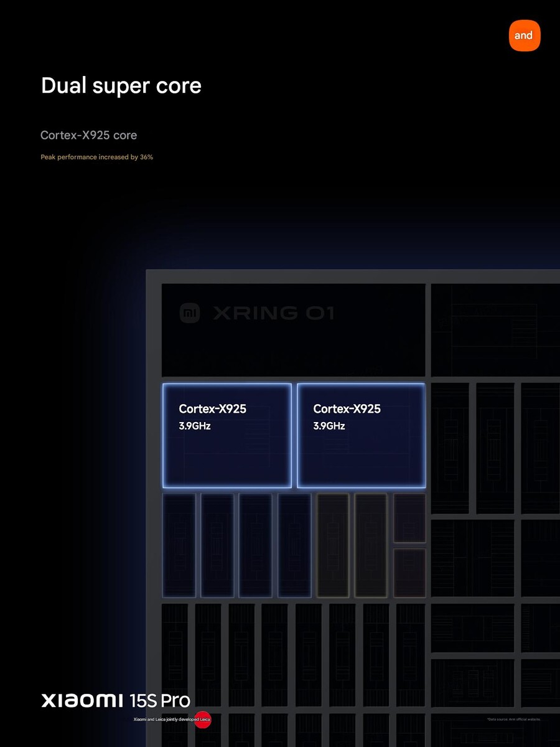Screen dimensions: 560x747
Task: Click the red Leica dot logo
Action: (203, 720)
